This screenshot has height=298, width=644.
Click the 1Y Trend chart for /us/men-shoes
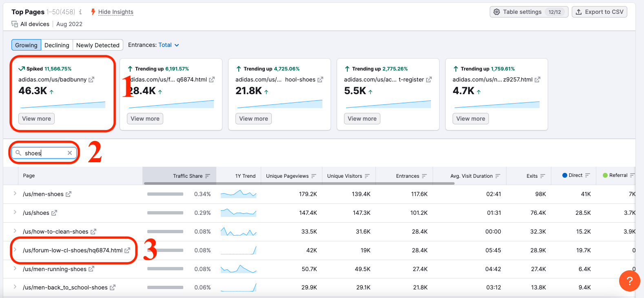click(238, 194)
